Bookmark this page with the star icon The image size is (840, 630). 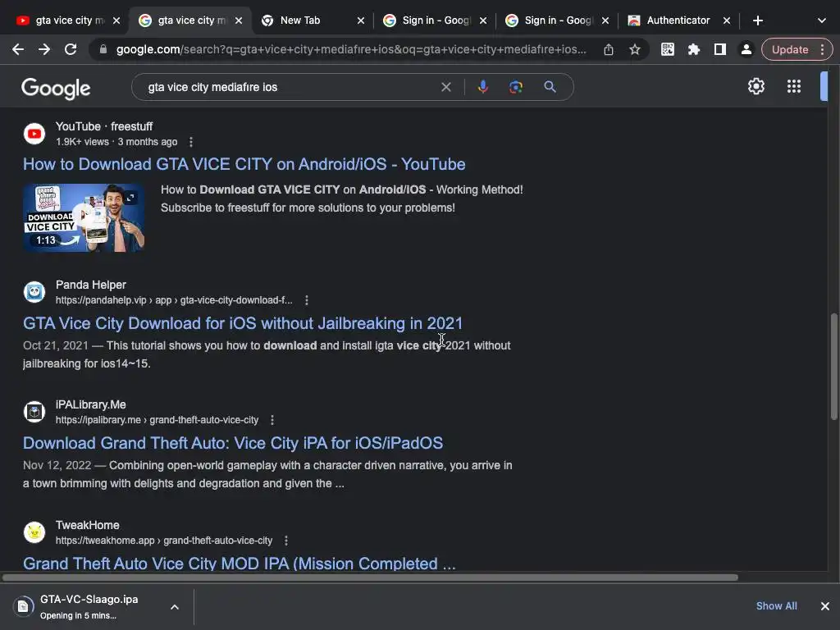(x=635, y=49)
